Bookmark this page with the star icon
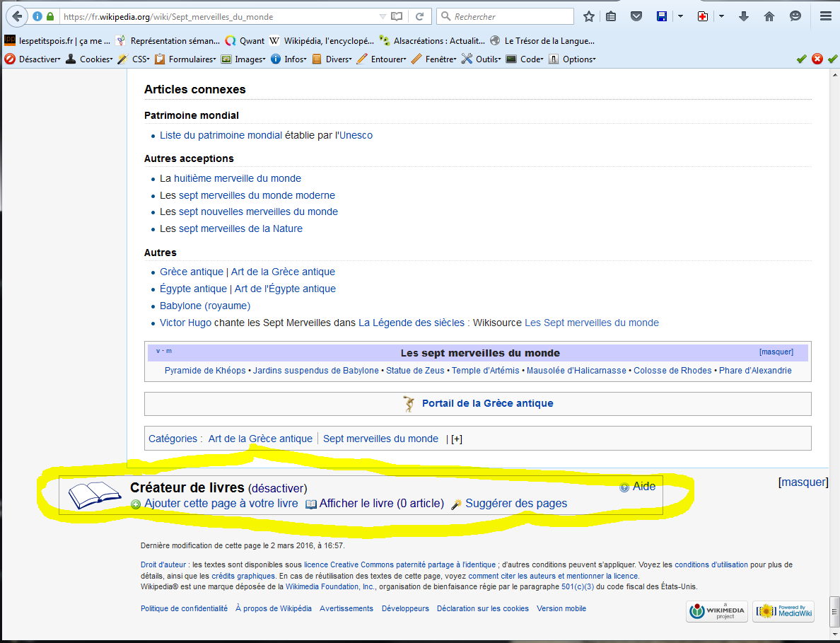Image resolution: width=840 pixels, height=643 pixels. pos(588,16)
